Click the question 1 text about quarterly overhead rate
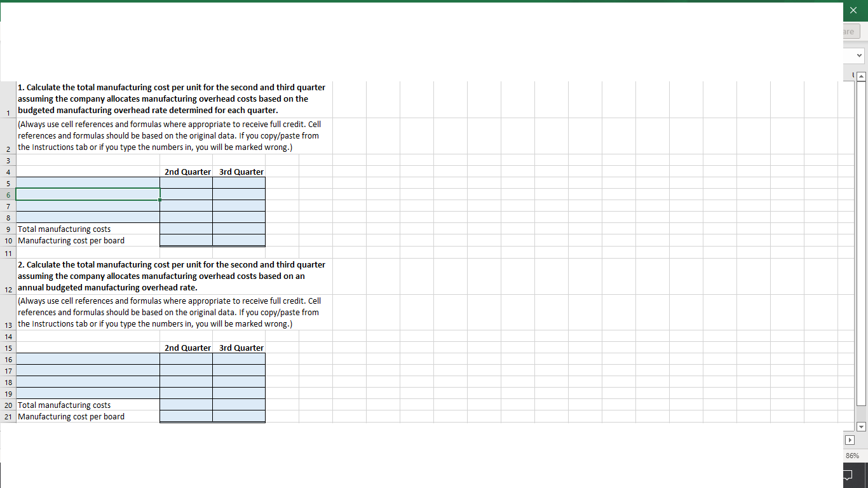The height and width of the screenshot is (488, 868). pyautogui.click(x=172, y=99)
